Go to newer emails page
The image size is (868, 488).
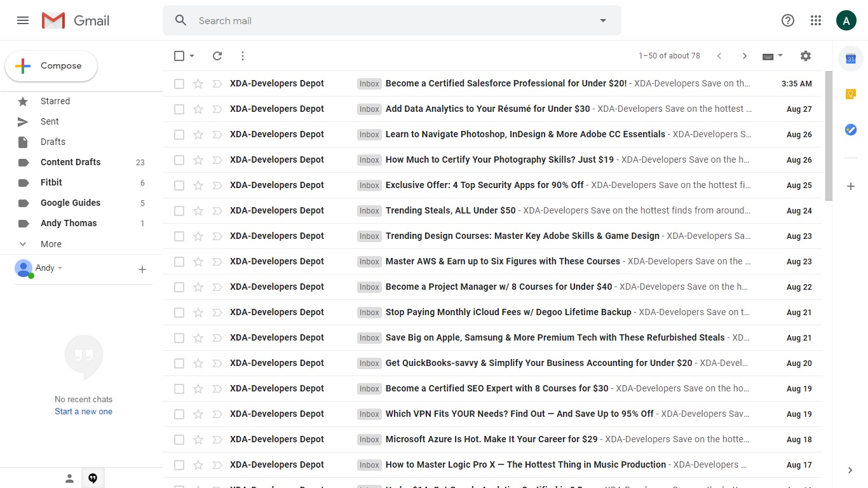(719, 56)
